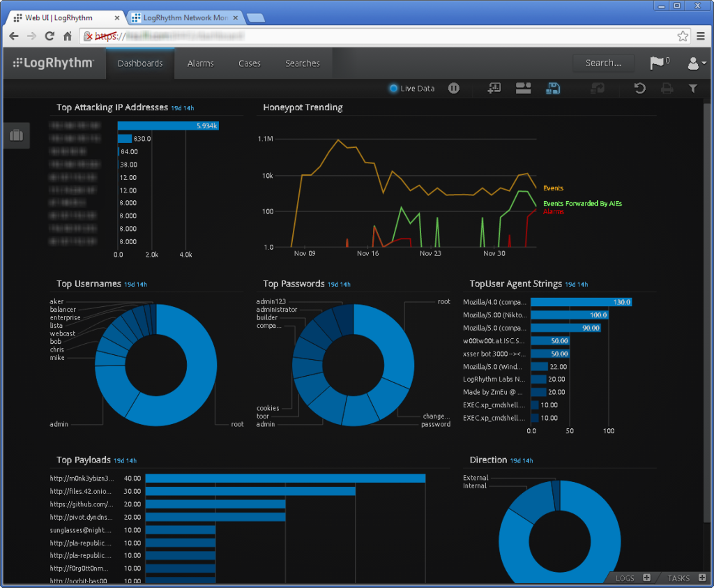Go to the Searches tab
The image size is (714, 588).
click(302, 63)
